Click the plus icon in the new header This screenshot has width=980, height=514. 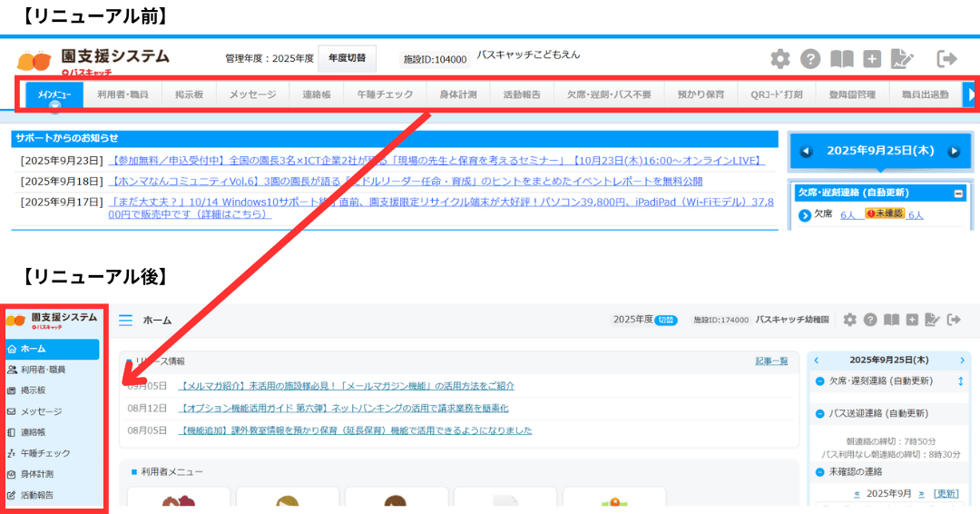pos(912,320)
